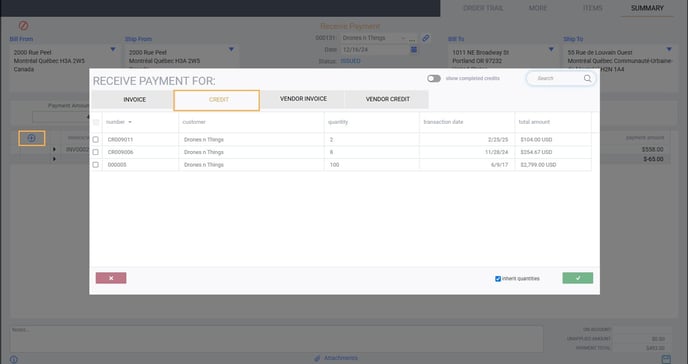The height and width of the screenshot is (364, 688).
Task: Switch to the Vendor Invoice tab
Action: pos(303,99)
